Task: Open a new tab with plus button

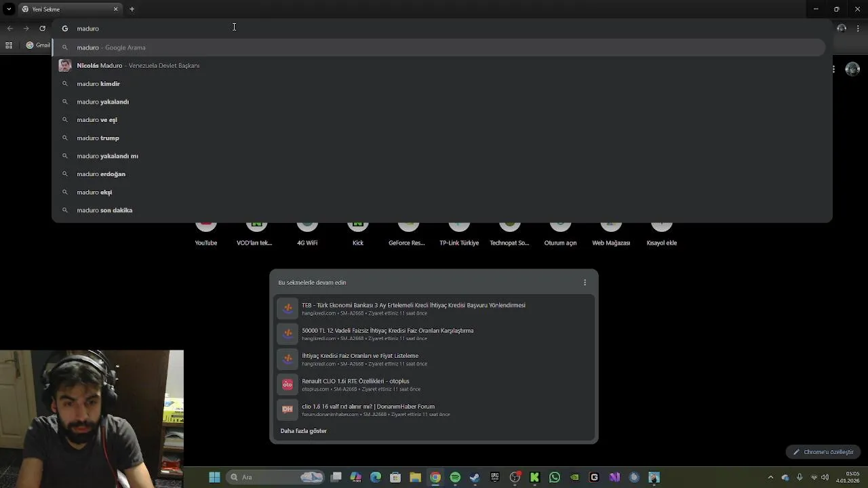Action: (132, 9)
